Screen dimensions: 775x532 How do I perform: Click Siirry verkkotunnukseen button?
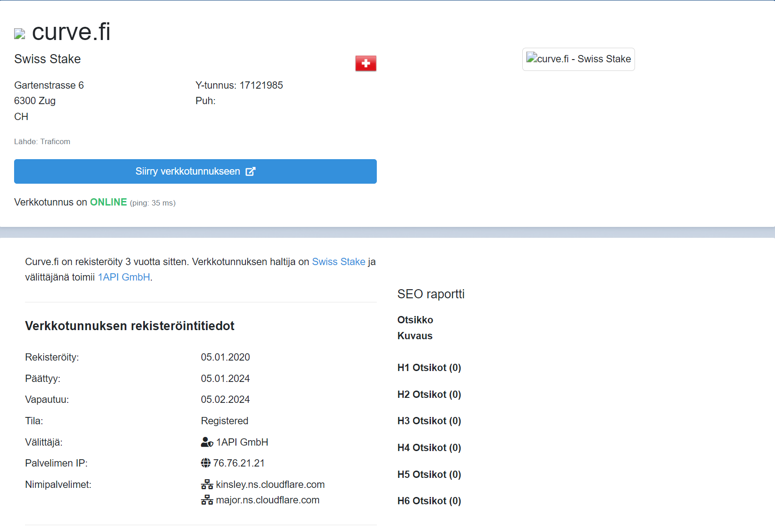[195, 171]
